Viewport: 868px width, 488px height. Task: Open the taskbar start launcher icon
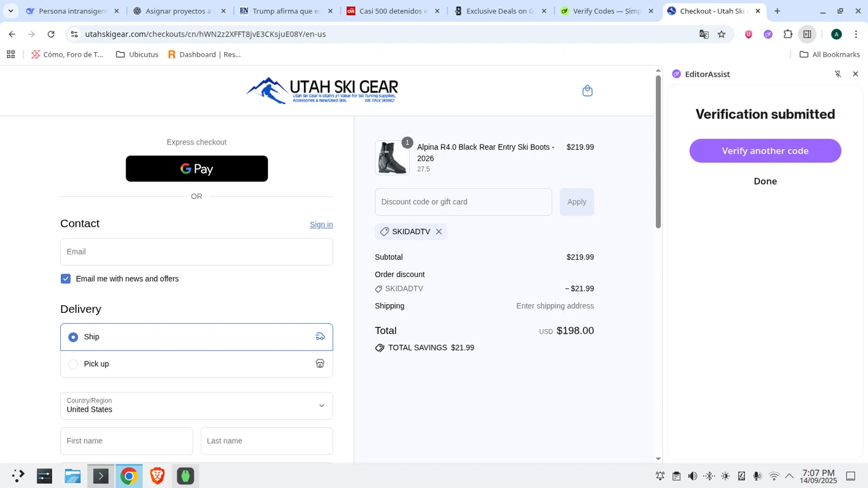click(x=18, y=476)
